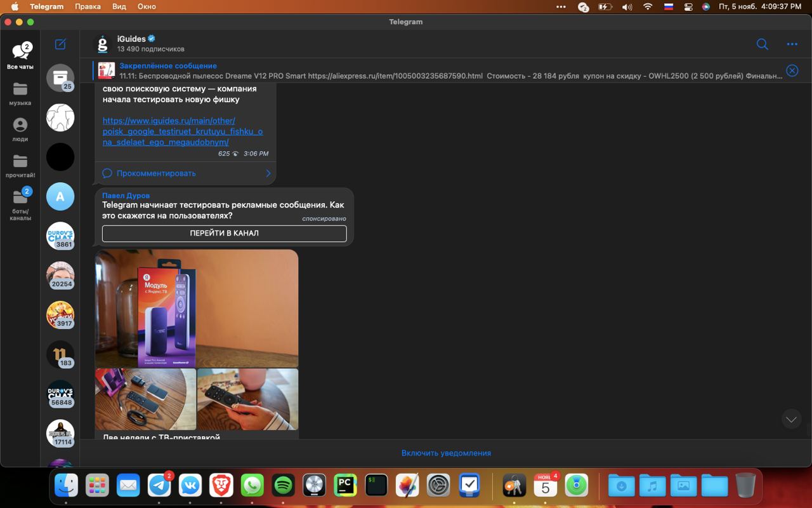Open the iguides.ru article link
812x508 pixels.
tap(183, 131)
